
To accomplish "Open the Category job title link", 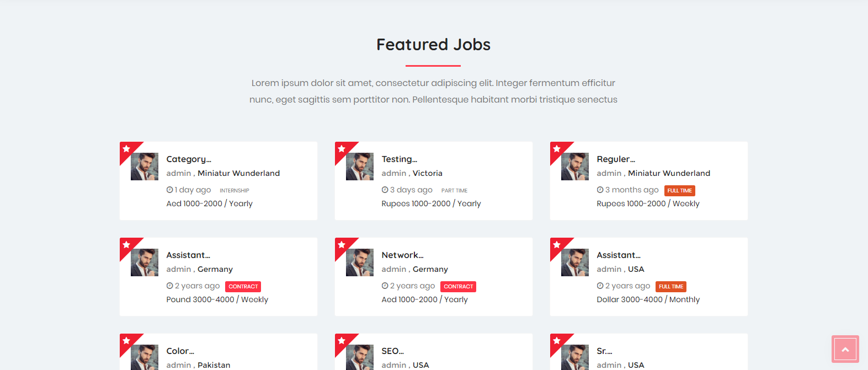I will [x=189, y=159].
